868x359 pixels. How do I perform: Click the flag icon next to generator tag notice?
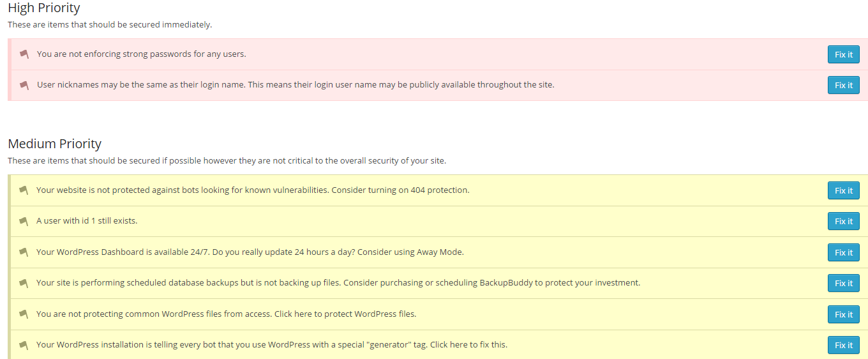[24, 345]
